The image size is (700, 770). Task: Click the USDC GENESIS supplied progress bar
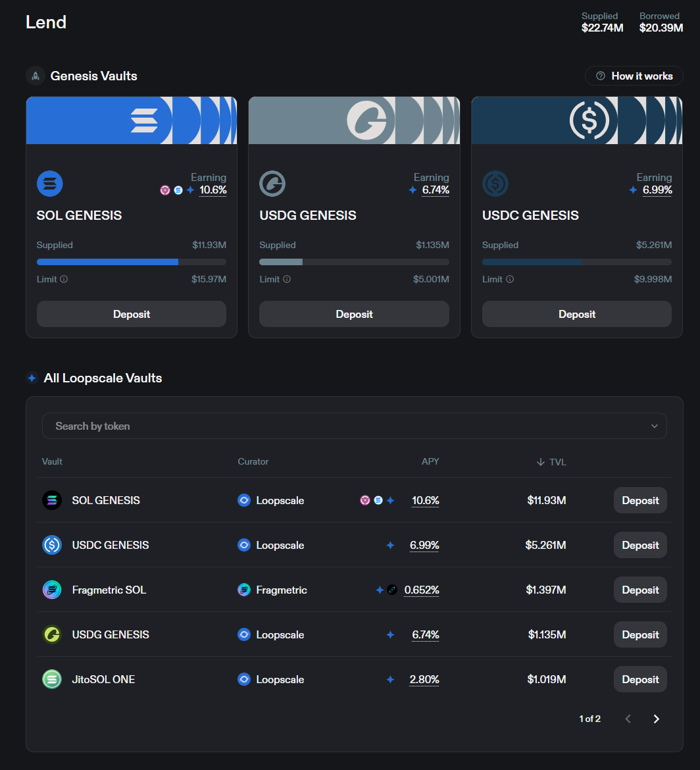click(577, 262)
